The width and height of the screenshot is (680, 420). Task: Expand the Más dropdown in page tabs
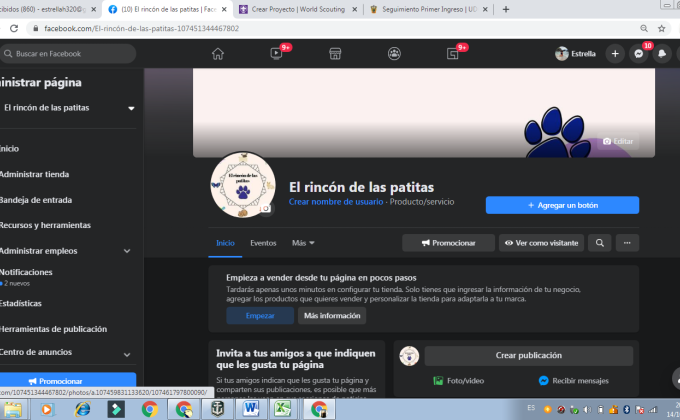coord(303,243)
